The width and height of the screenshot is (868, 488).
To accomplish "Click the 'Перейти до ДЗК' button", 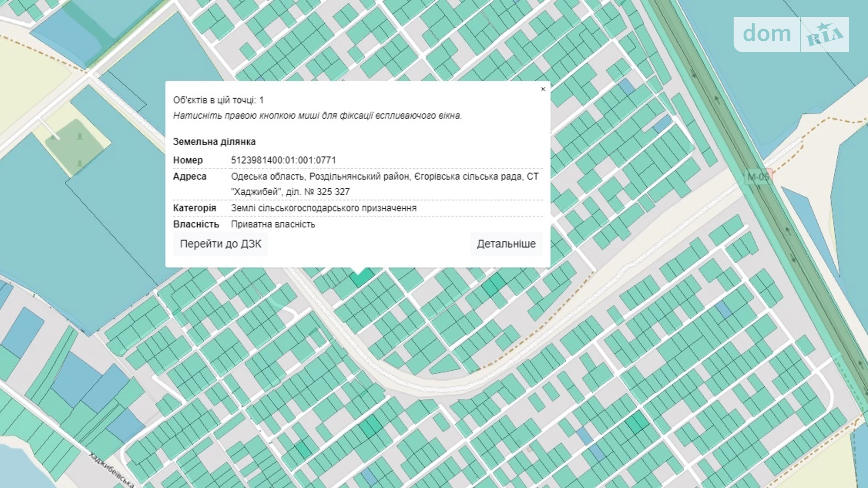I will coord(221,244).
